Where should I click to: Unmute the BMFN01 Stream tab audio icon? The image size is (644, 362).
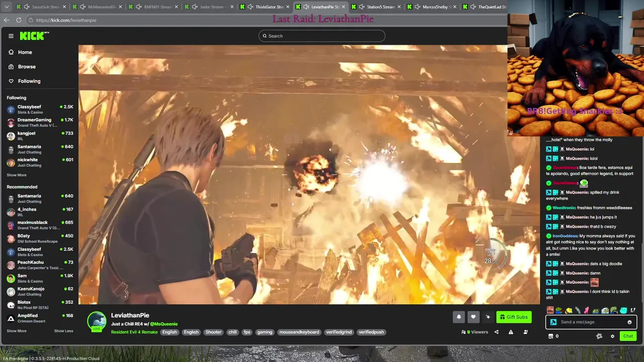[138, 7]
